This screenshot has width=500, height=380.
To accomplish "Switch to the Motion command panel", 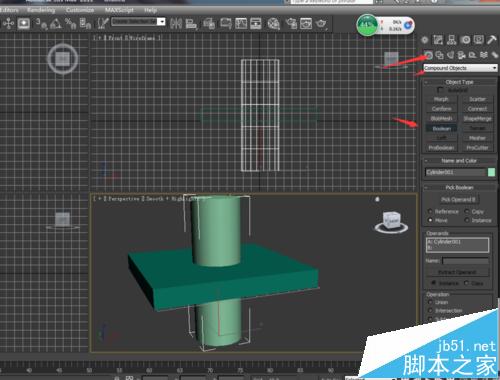I will [466, 40].
